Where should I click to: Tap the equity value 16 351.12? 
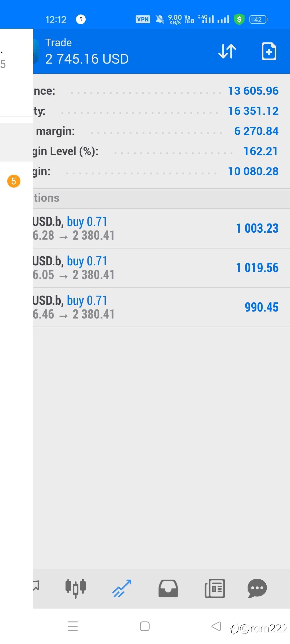[253, 111]
